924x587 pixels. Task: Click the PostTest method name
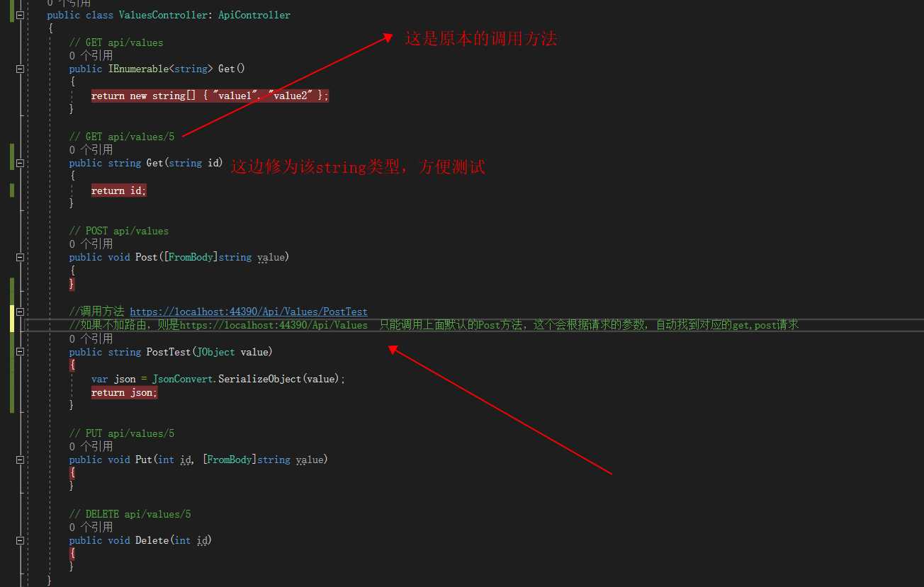click(168, 352)
